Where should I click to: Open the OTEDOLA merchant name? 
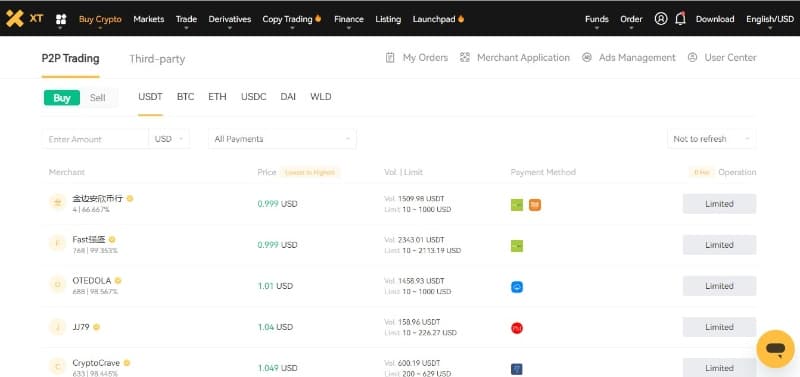[91, 281]
